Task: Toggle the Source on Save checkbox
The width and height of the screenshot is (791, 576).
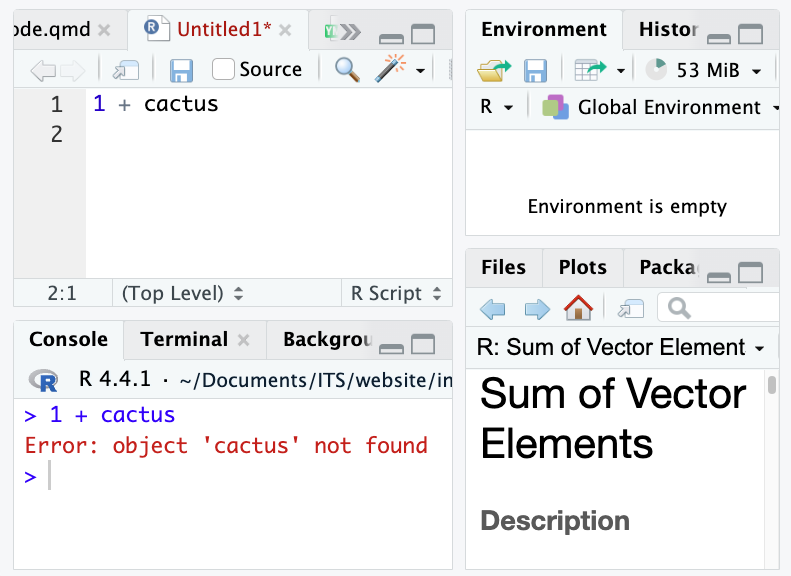Action: click(224, 69)
